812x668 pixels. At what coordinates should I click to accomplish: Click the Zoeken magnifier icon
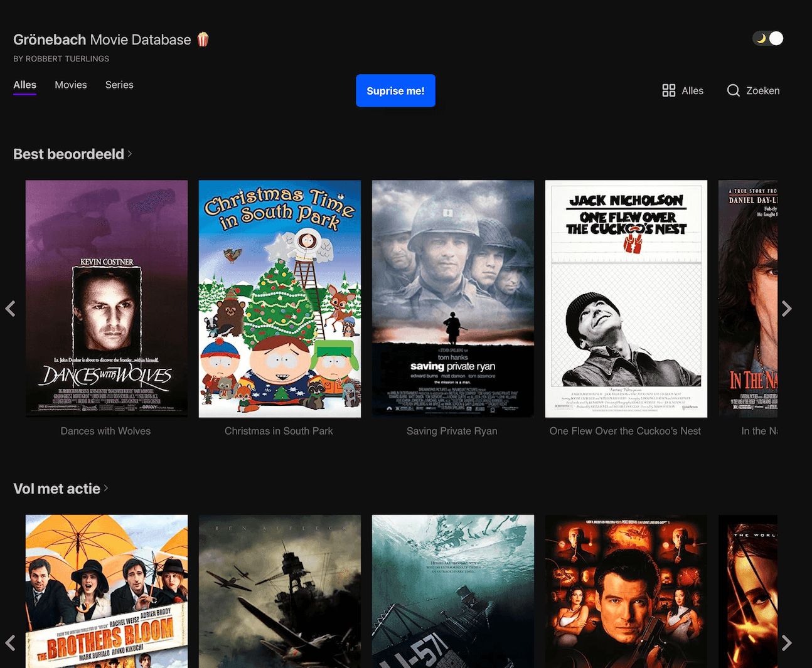[x=733, y=90]
